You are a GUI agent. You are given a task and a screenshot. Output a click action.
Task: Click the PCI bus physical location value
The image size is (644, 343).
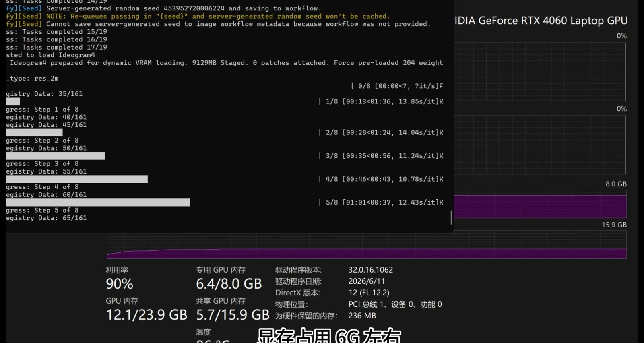[x=395, y=304]
